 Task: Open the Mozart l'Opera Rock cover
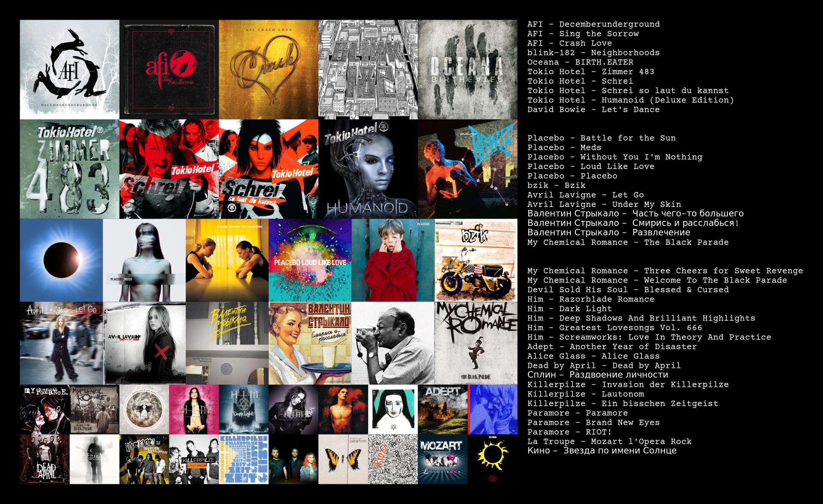pyautogui.click(x=443, y=459)
